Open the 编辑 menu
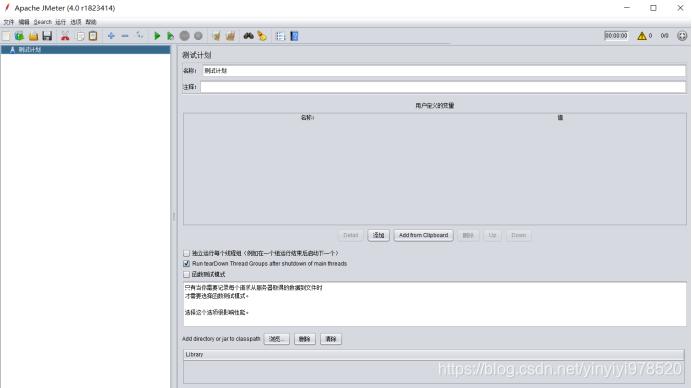 (x=24, y=22)
